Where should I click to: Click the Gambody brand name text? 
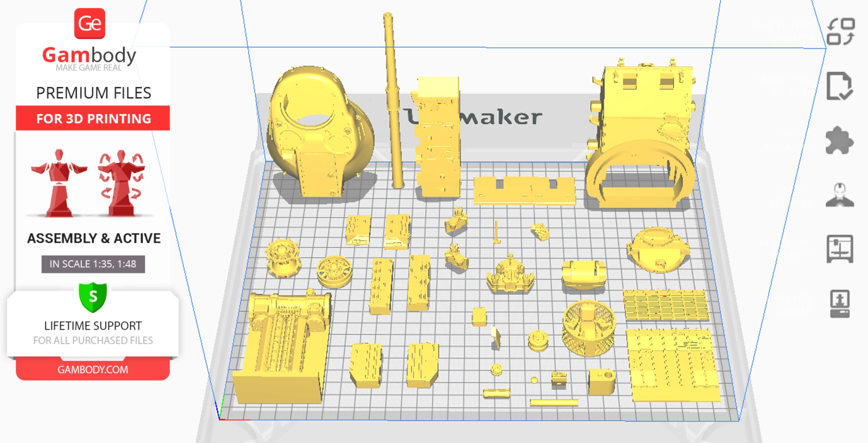pyautogui.click(x=89, y=55)
